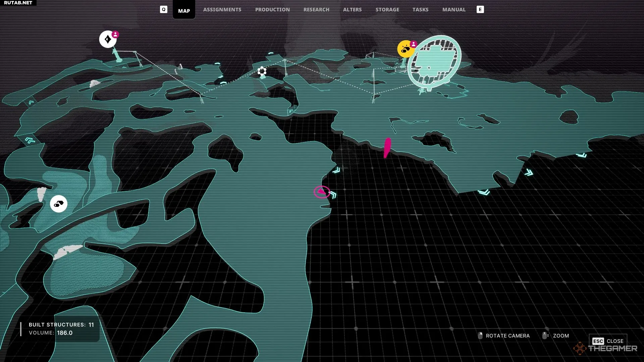Click the pink alter badge on diamond marker

(x=115, y=34)
